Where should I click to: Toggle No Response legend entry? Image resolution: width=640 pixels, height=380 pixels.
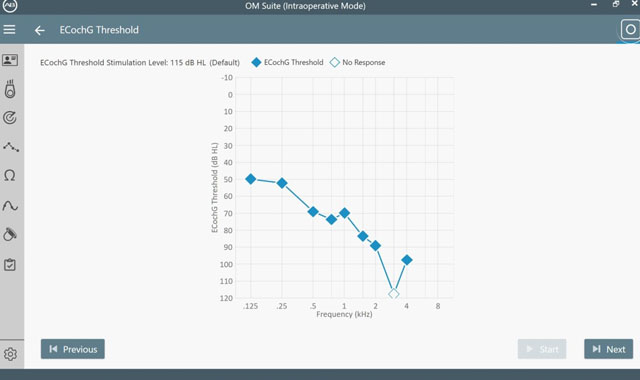pos(358,62)
